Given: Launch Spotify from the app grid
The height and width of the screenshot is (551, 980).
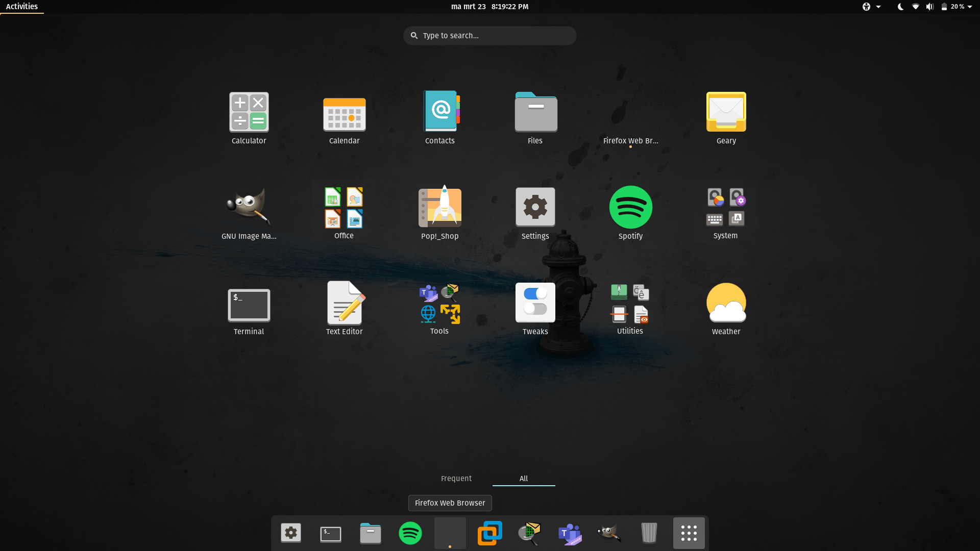Looking at the screenshot, I should (x=630, y=214).
